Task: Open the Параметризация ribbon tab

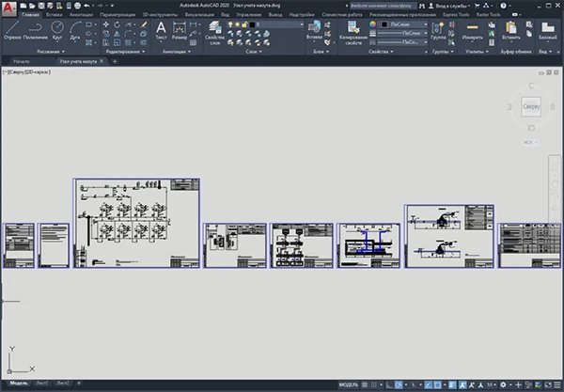Action: [x=117, y=15]
